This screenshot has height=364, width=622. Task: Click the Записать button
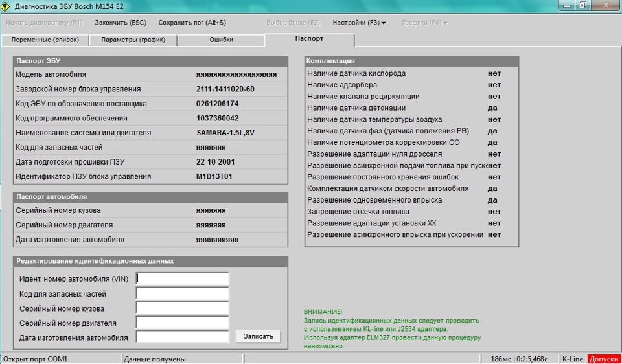point(259,336)
